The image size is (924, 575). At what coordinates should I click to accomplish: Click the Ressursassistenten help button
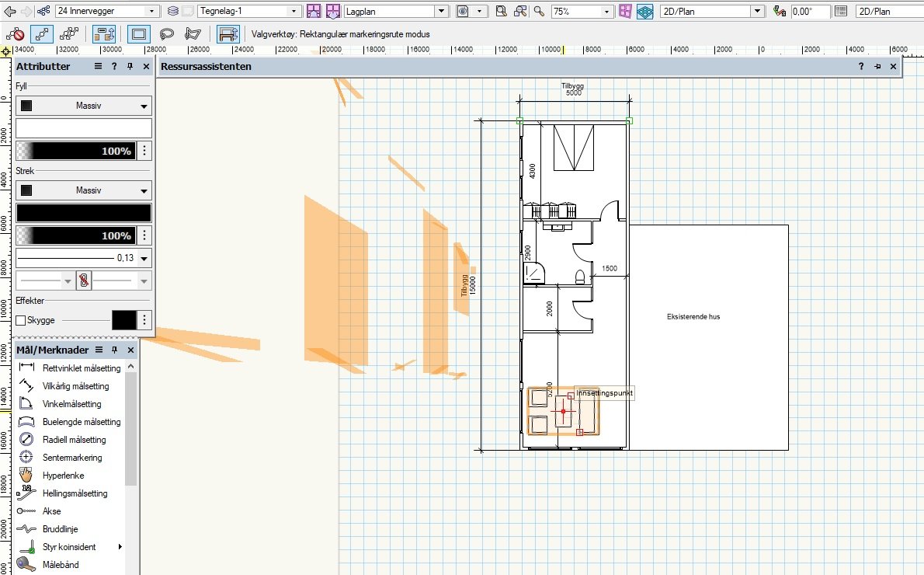click(x=860, y=66)
